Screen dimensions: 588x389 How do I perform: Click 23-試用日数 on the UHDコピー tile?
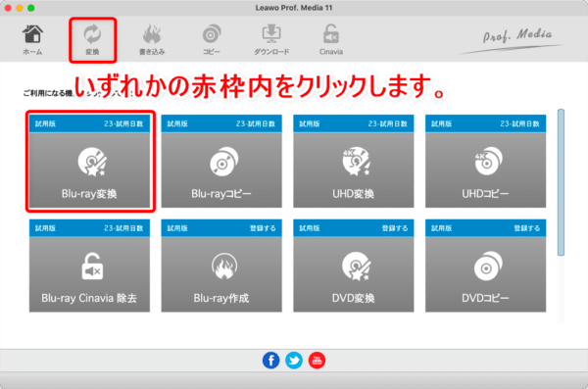(x=519, y=123)
